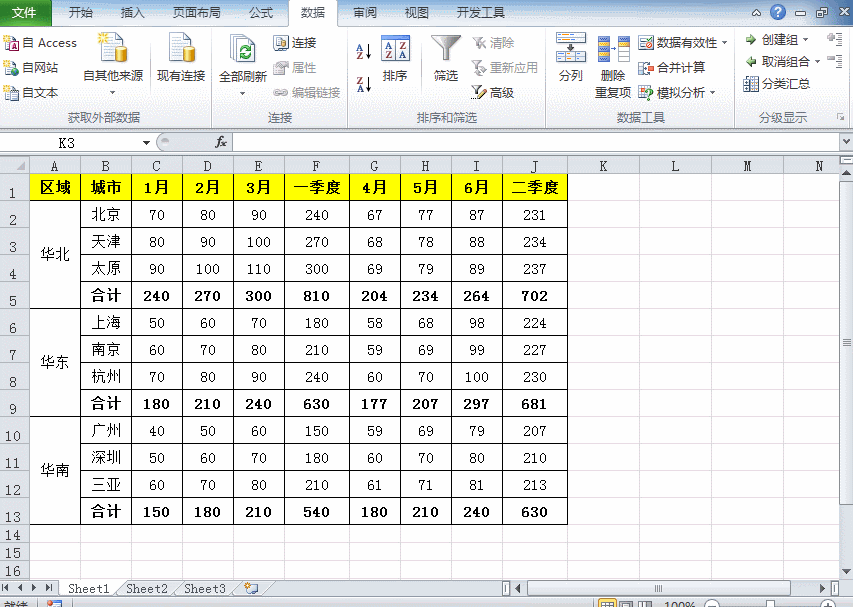Click the fx insert function icon

coord(220,143)
